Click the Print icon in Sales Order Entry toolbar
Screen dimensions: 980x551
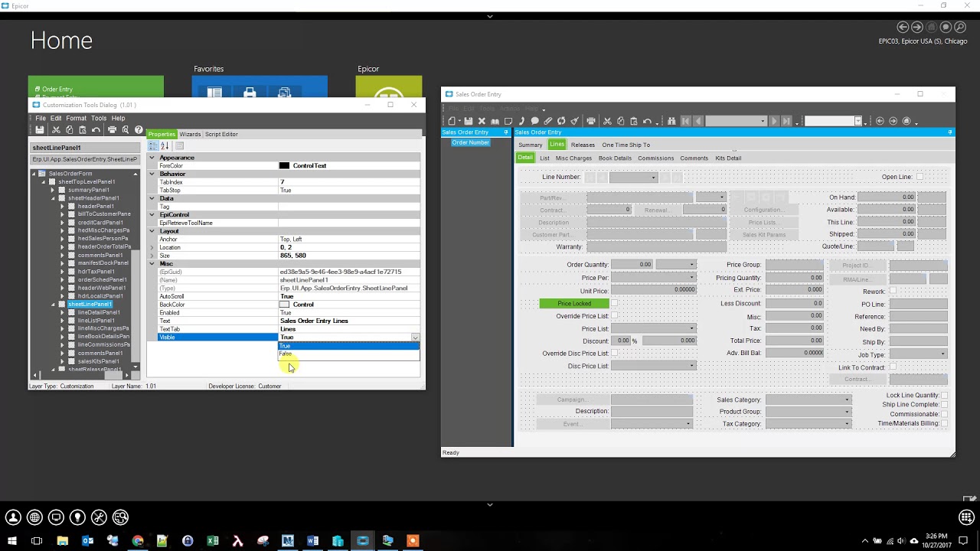click(591, 121)
